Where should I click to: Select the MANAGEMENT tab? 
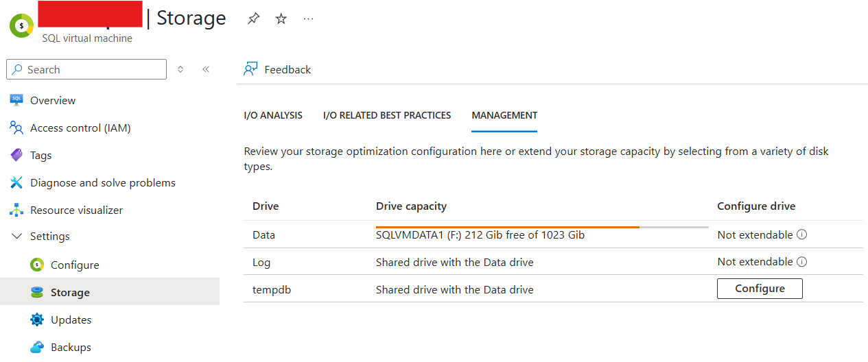(504, 115)
